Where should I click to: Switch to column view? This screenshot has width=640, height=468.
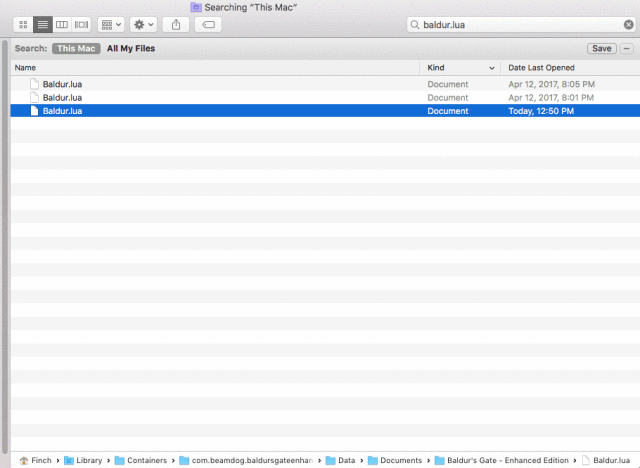[x=62, y=25]
